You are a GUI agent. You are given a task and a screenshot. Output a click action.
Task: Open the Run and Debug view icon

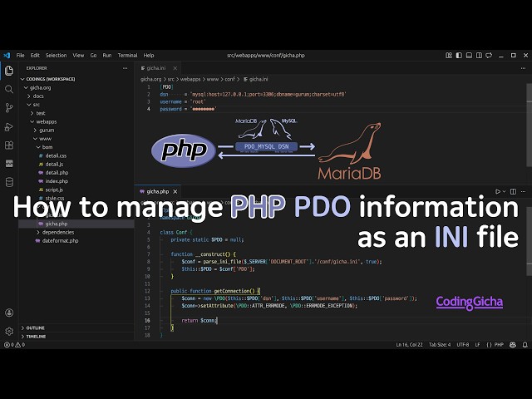click(9, 127)
